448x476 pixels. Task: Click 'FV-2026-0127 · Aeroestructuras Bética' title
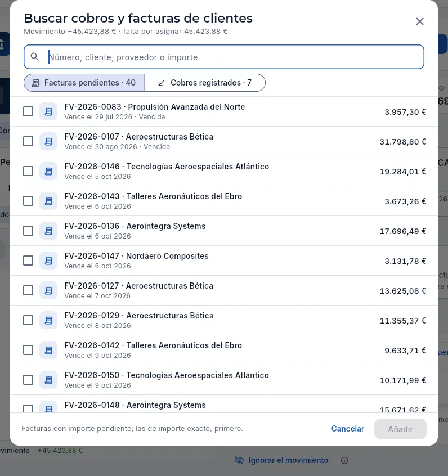point(138,286)
